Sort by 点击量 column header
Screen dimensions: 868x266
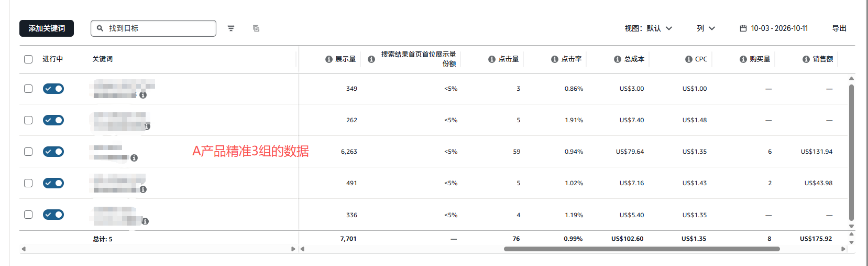[508, 59]
